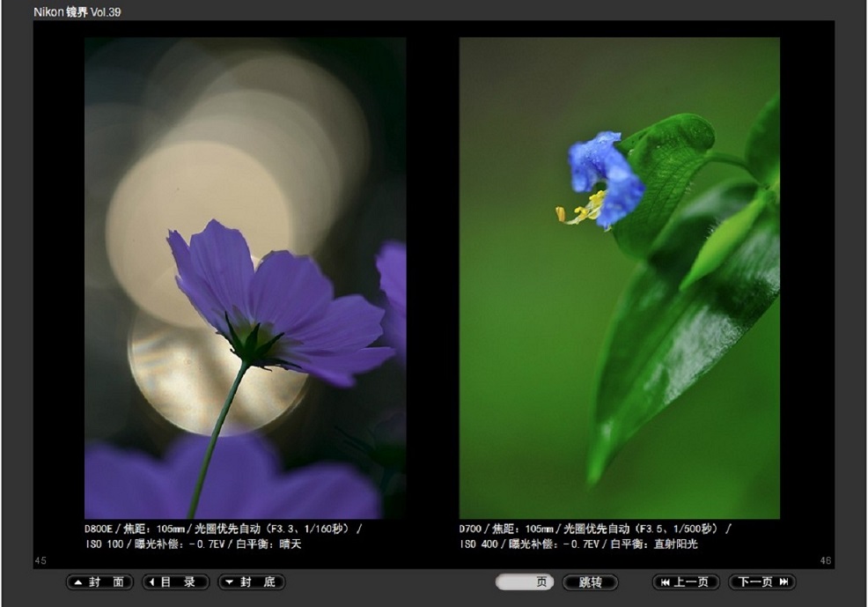Open the table of contents 目录

(176, 582)
